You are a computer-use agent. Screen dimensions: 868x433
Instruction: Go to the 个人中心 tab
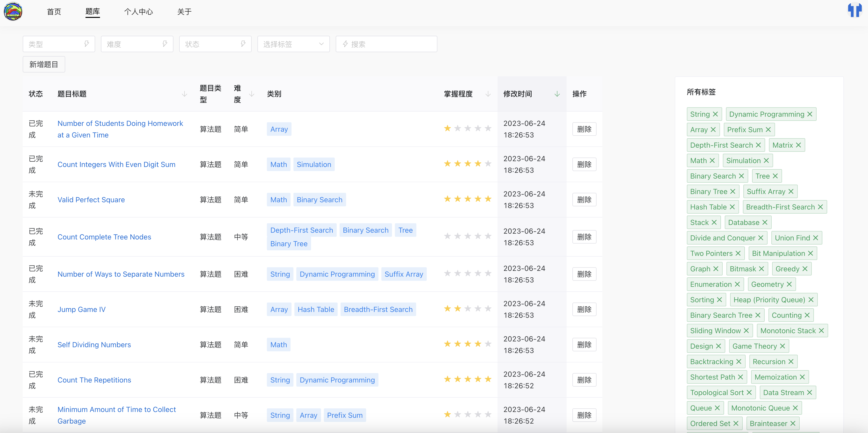138,12
